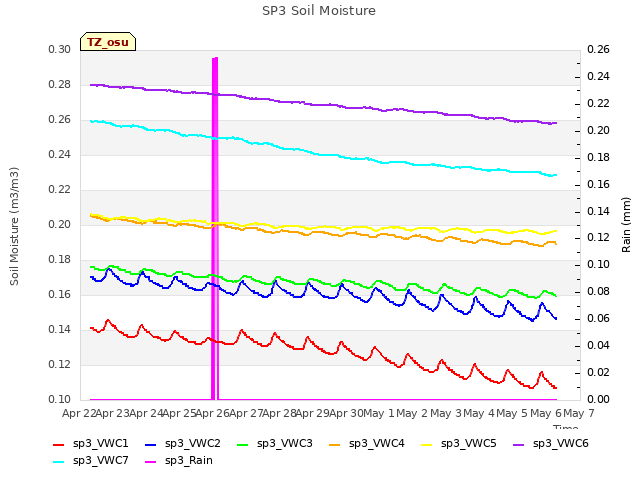Click the Apr 22 x-axis tick label
The image size is (640, 480).
click(x=78, y=413)
